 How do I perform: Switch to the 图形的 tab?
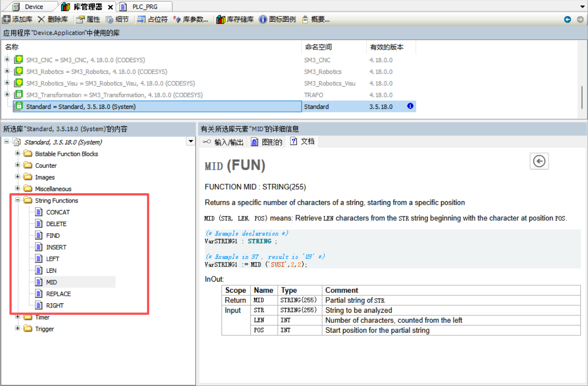[x=267, y=142]
